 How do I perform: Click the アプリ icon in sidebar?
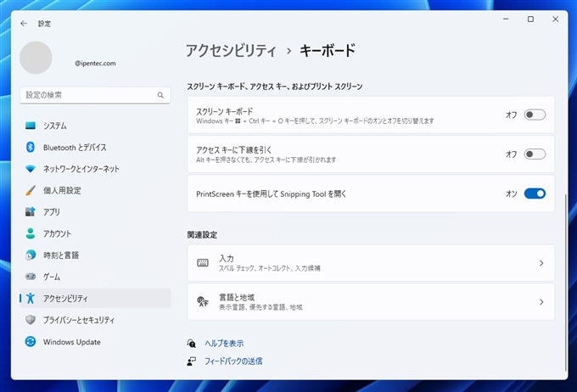tap(31, 211)
